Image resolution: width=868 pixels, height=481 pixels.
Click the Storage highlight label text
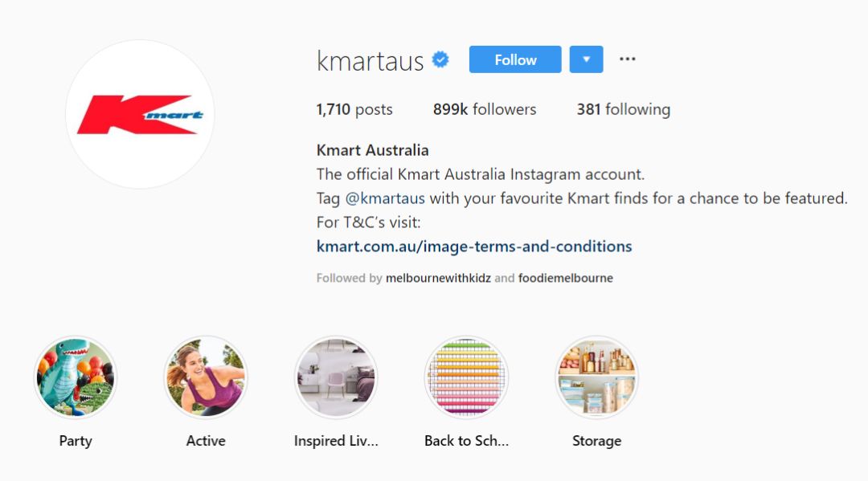point(596,441)
